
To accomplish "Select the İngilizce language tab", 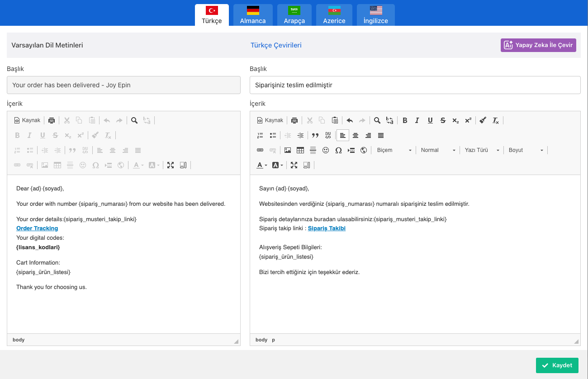I will tap(375, 15).
